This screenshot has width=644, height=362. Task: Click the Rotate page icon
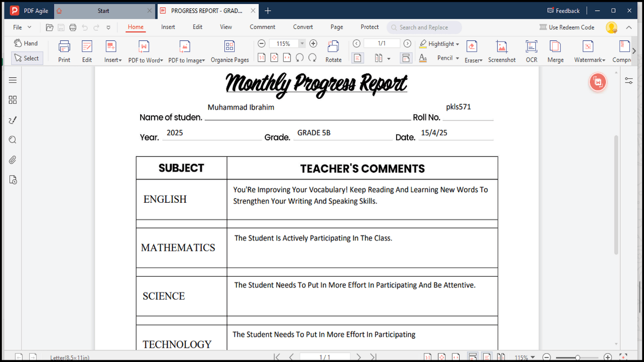[x=333, y=51]
